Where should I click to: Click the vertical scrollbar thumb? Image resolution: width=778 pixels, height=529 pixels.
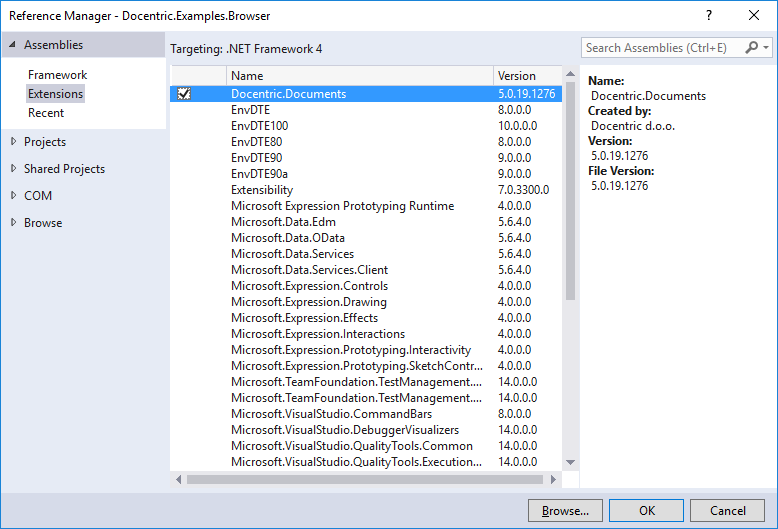(571, 191)
